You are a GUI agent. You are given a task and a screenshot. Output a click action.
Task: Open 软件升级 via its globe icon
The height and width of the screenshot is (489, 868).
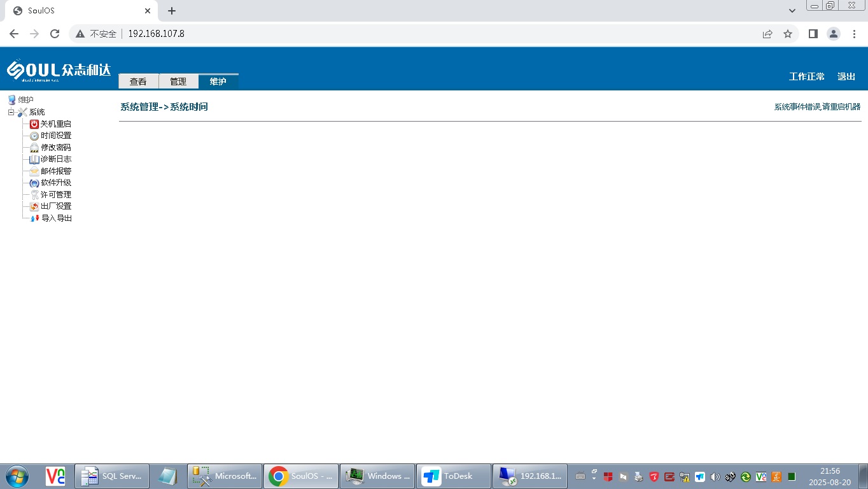[34, 183]
